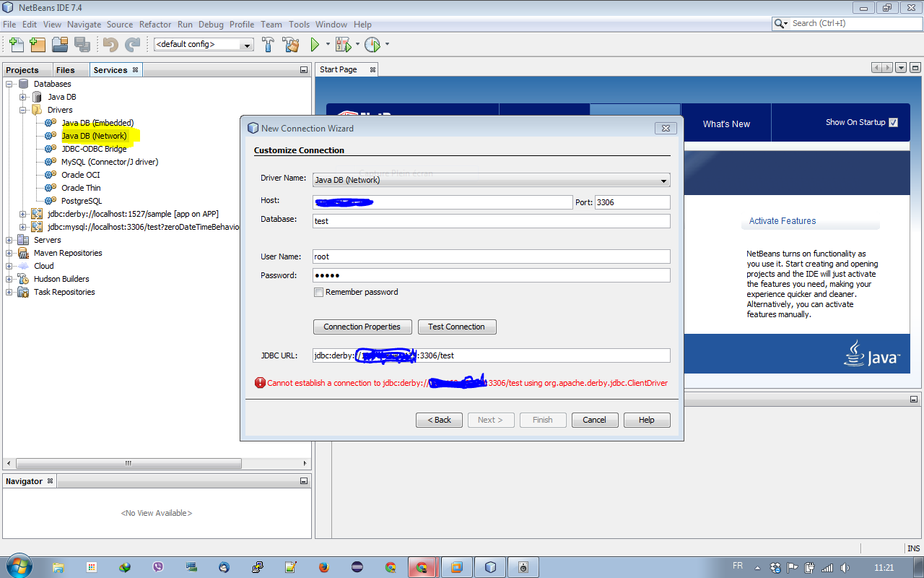924x578 pixels.
Task: Toggle the Show On Startup checkbox
Action: click(894, 122)
